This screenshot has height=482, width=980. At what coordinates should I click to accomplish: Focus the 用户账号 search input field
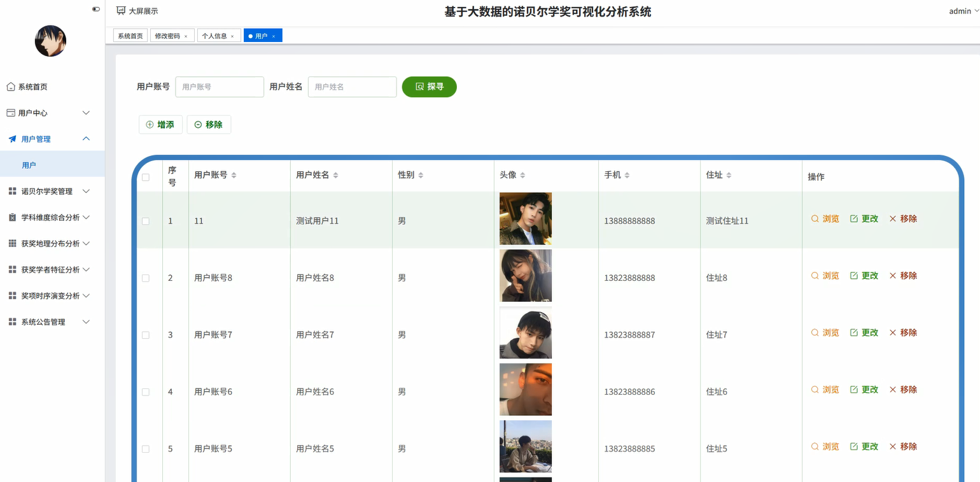tap(220, 87)
